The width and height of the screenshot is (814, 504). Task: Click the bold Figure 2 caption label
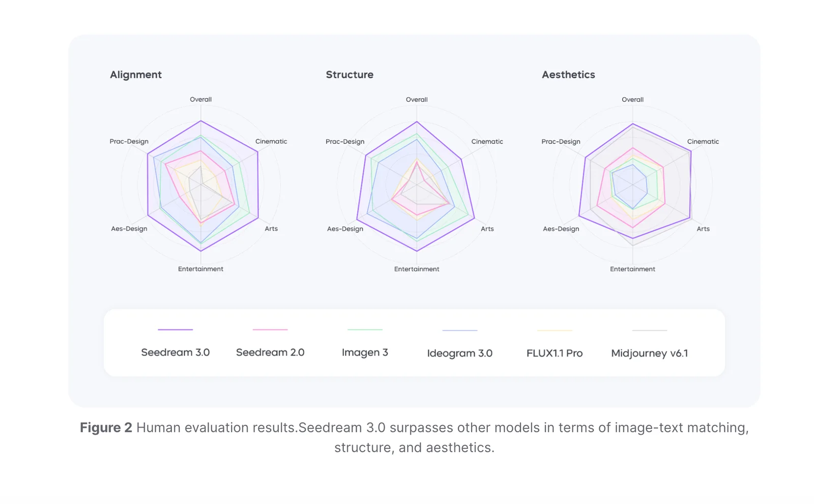tap(106, 428)
